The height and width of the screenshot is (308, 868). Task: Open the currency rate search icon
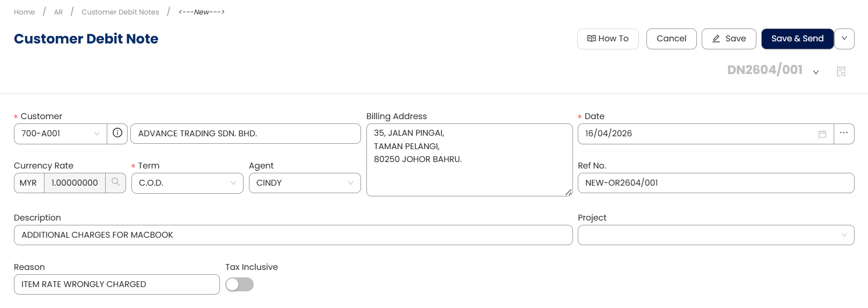pos(116,182)
